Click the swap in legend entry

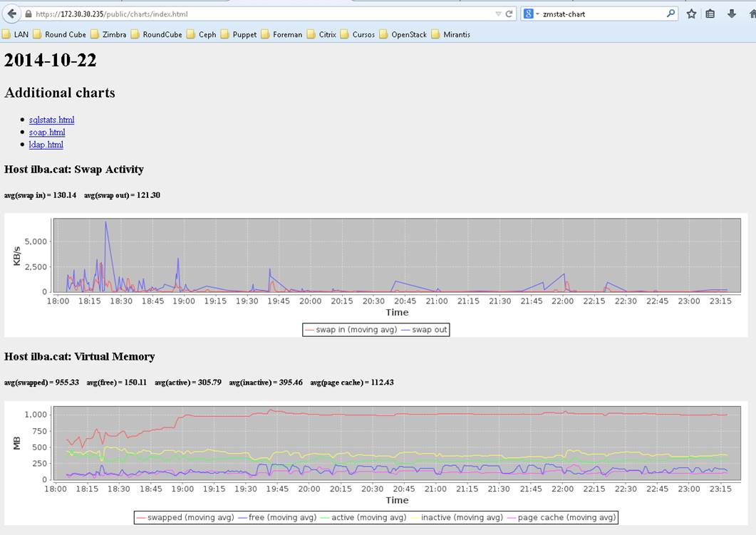(351, 330)
